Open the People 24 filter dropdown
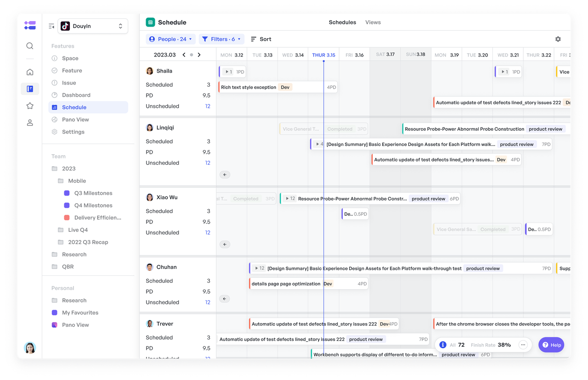This screenshot has height=380, width=588. pos(170,39)
